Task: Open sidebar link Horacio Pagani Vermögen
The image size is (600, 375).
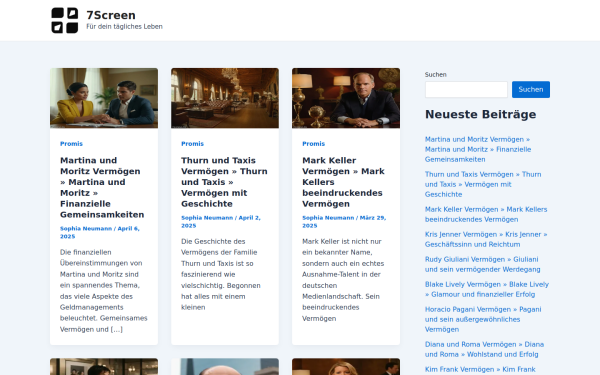Action: pyautogui.click(x=483, y=319)
